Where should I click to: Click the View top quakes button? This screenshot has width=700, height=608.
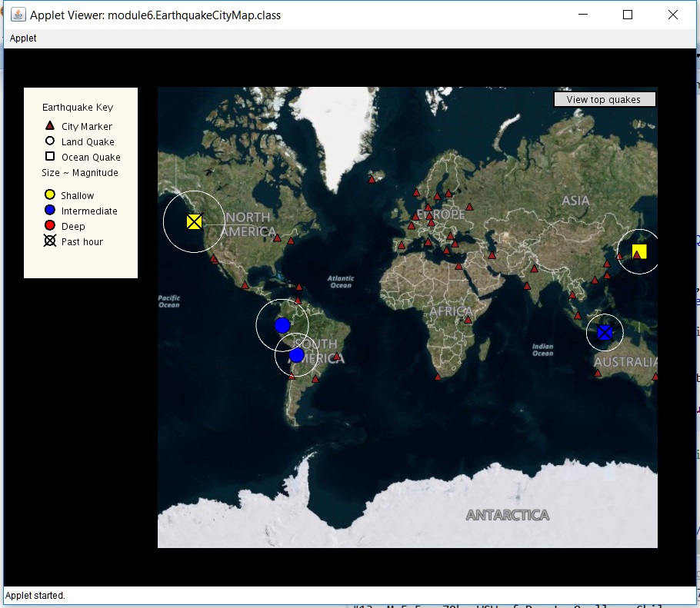pos(605,99)
